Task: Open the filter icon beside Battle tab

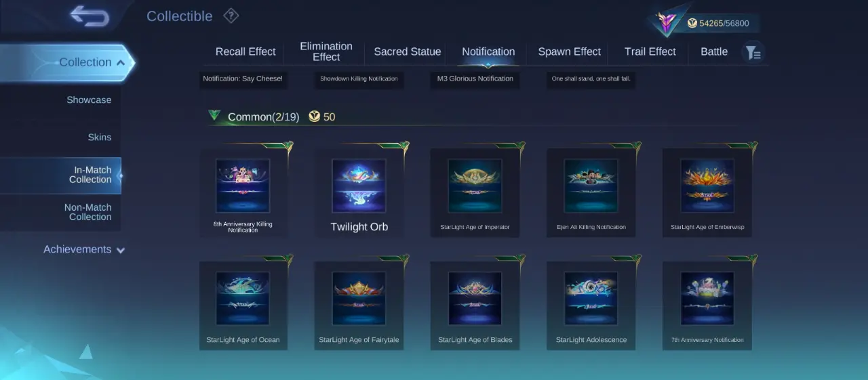Action: [753, 52]
